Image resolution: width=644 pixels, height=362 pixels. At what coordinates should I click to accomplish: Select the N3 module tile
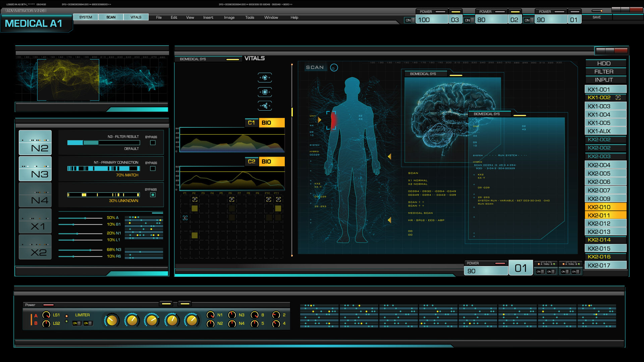pyautogui.click(x=35, y=169)
